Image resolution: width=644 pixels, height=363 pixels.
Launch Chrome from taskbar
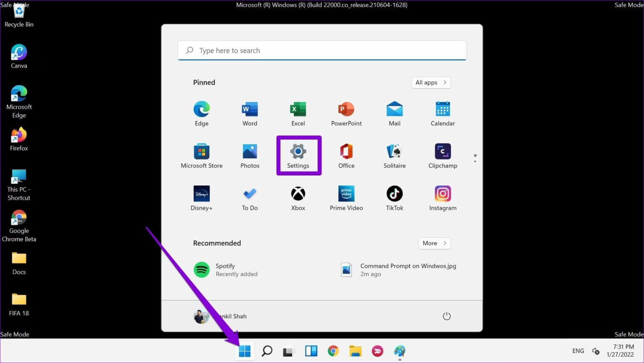333,351
